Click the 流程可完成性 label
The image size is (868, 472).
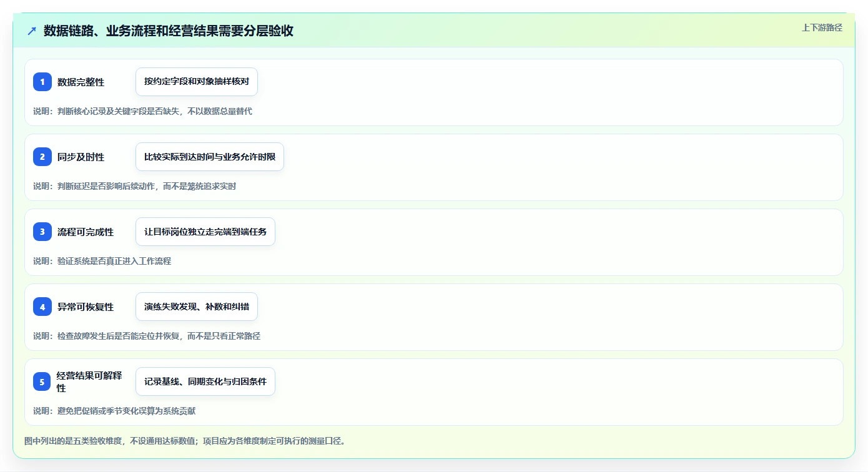pyautogui.click(x=86, y=232)
